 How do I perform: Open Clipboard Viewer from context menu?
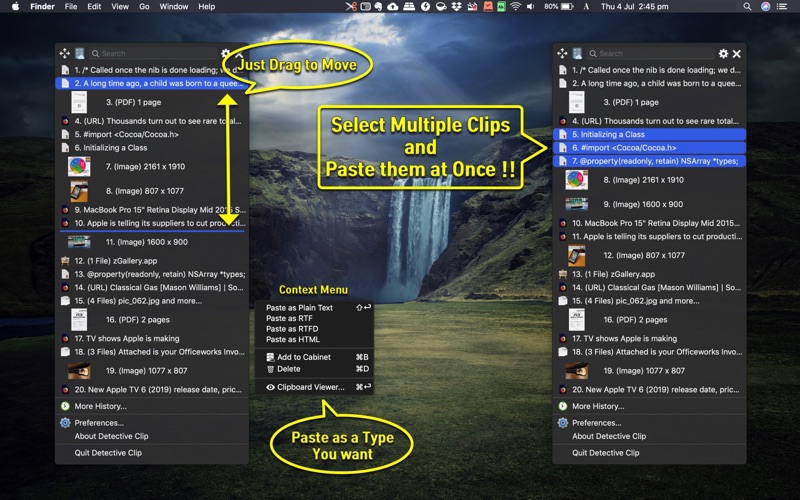coord(314,387)
